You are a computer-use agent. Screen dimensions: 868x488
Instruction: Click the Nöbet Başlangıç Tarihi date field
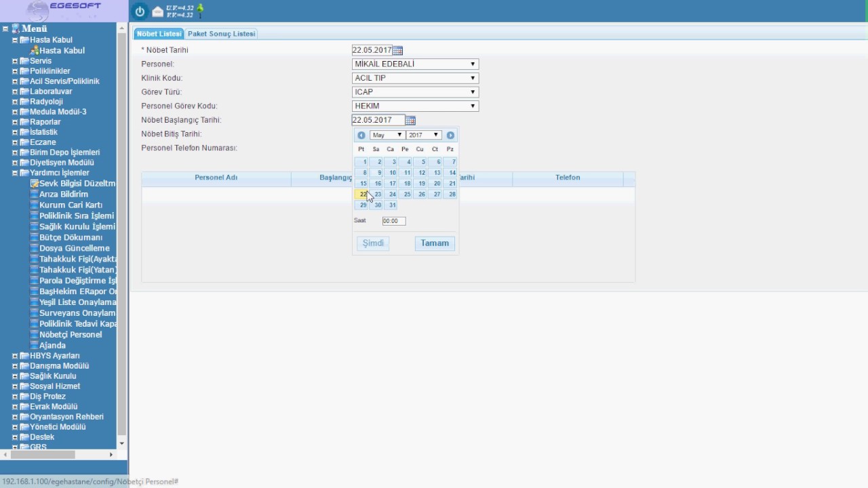[x=378, y=120]
